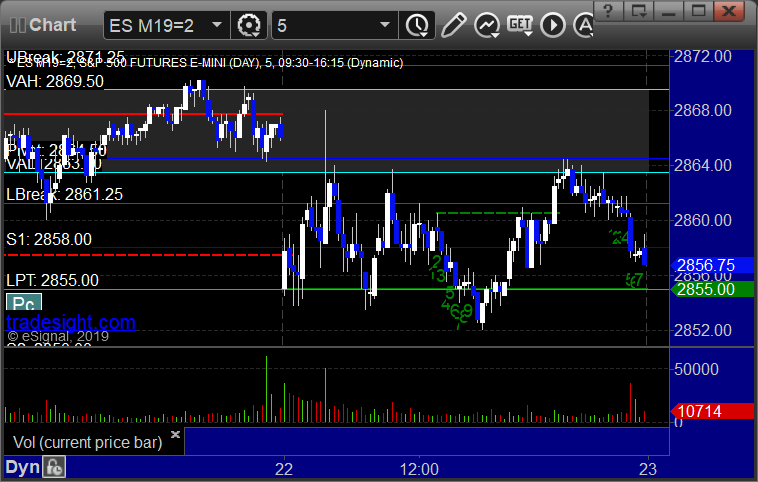Toggle the fc lock icon beside Dyn
This screenshot has width=758, height=482.
(x=54, y=467)
